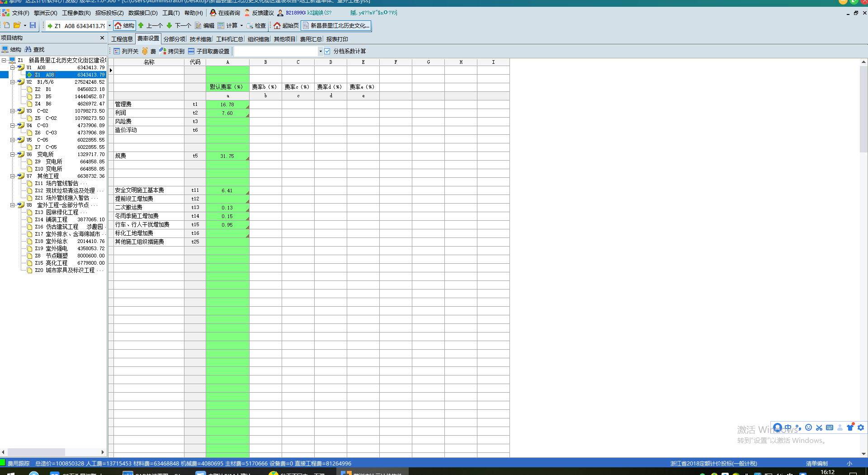Viewport: 868px width, 475px height.
Task: Switch to the 工程信息 tab
Action: 122,39
